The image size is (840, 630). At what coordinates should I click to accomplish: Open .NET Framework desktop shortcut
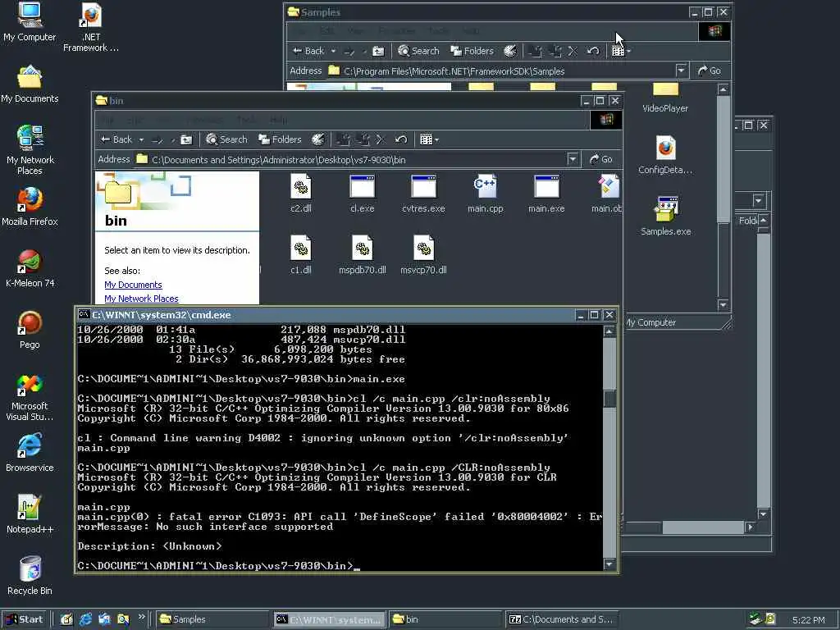91,27
